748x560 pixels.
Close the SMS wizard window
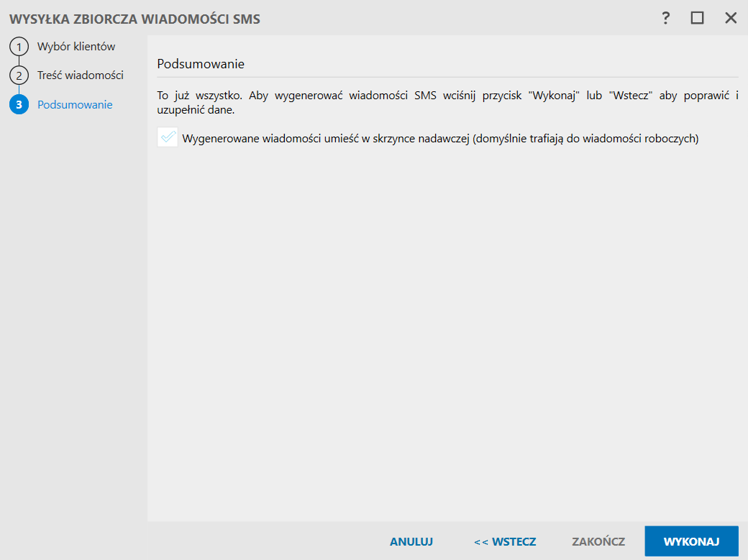[x=730, y=18]
